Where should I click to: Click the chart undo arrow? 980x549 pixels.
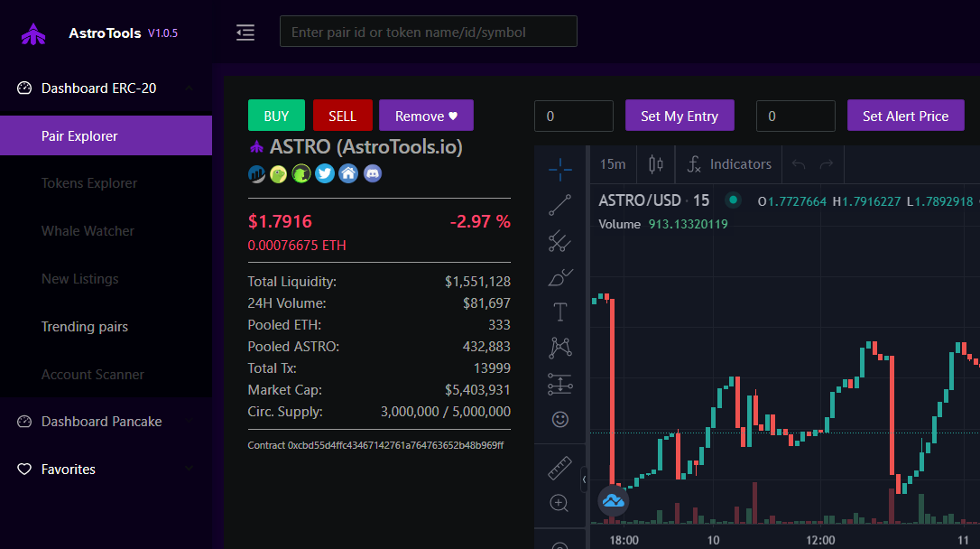(799, 164)
